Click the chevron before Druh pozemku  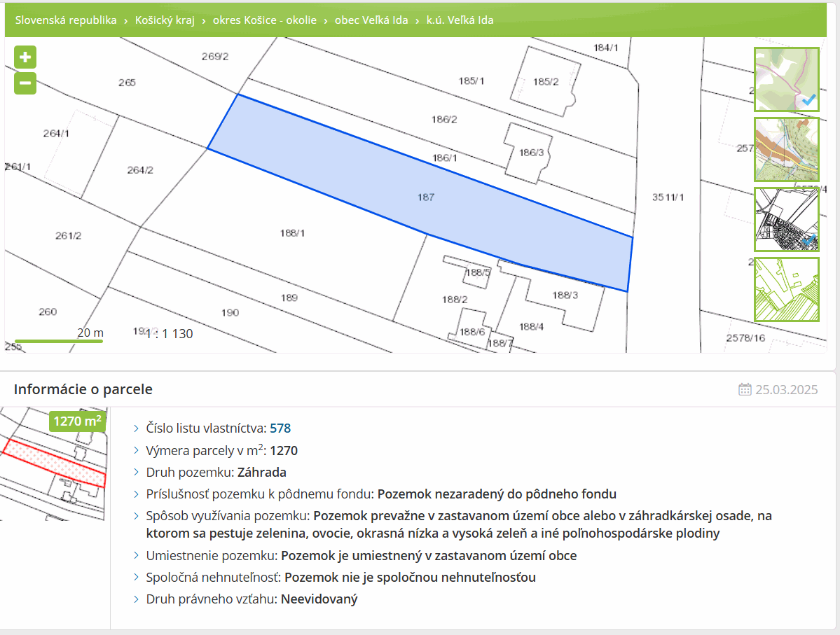coord(137,473)
